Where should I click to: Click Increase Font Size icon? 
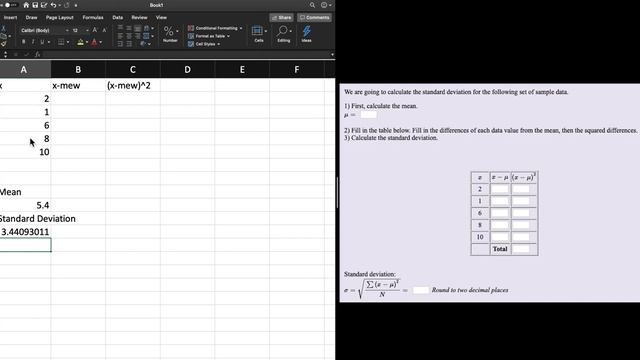[95, 30]
